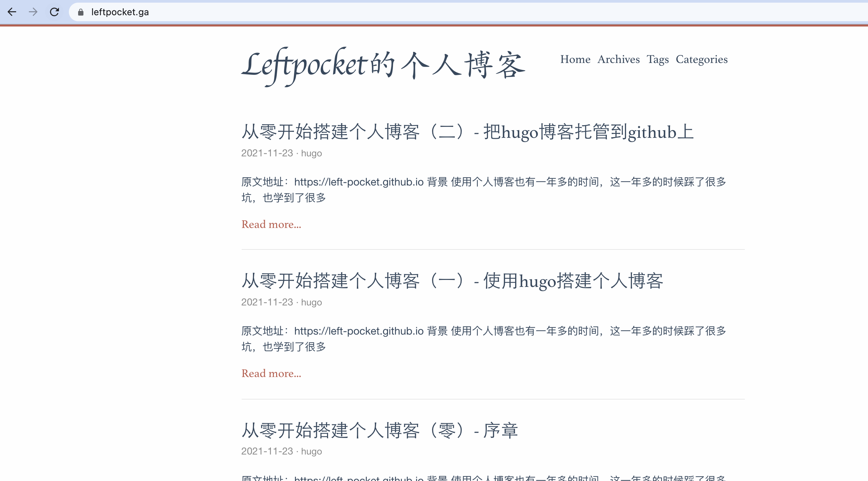This screenshot has width=868, height=481.
Task: Click hugo category under first post
Action: (311, 153)
